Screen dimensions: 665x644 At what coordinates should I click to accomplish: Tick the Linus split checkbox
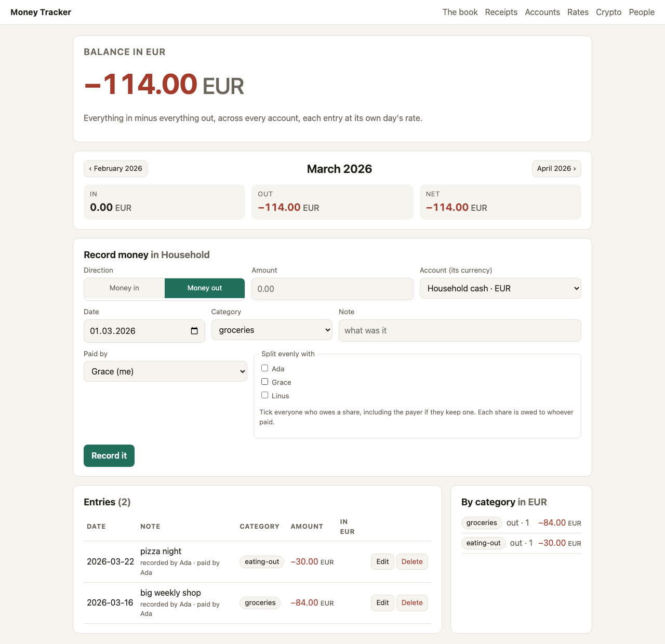264,395
